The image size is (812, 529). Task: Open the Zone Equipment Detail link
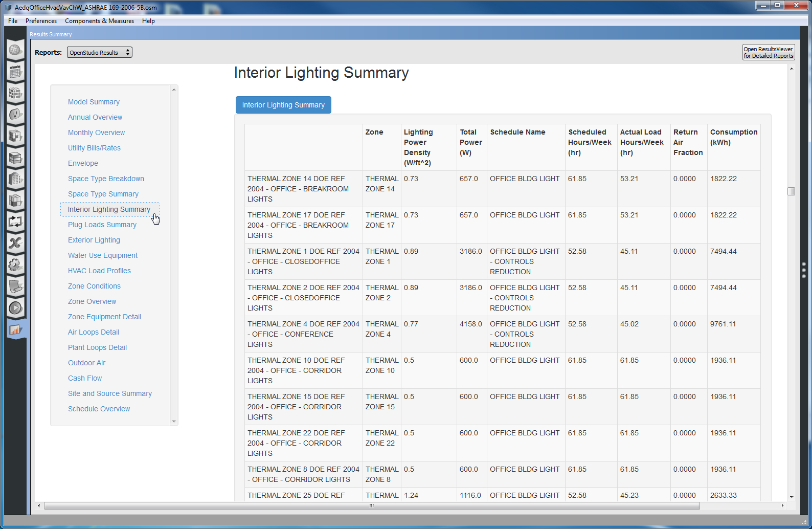coord(104,317)
